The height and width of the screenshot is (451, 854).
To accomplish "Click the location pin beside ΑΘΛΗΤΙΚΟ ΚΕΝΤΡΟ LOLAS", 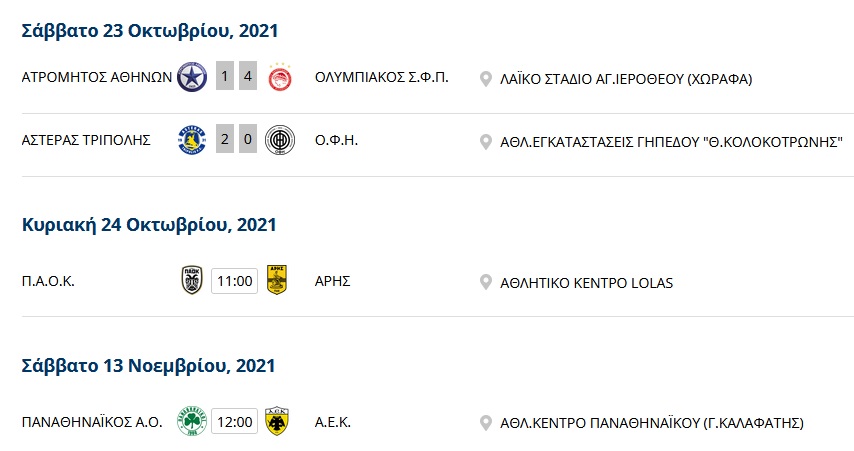I will (x=485, y=283).
